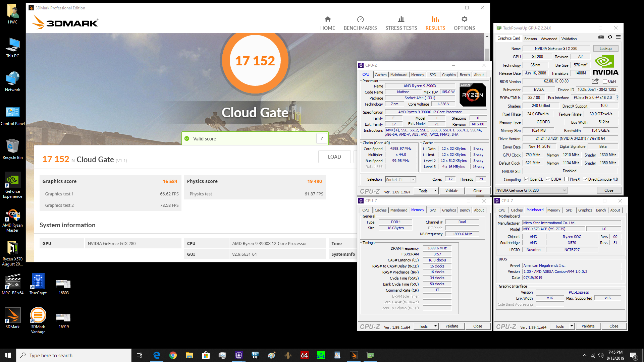Click volume icon in system tray
The width and height of the screenshot is (644, 362).
point(600,355)
